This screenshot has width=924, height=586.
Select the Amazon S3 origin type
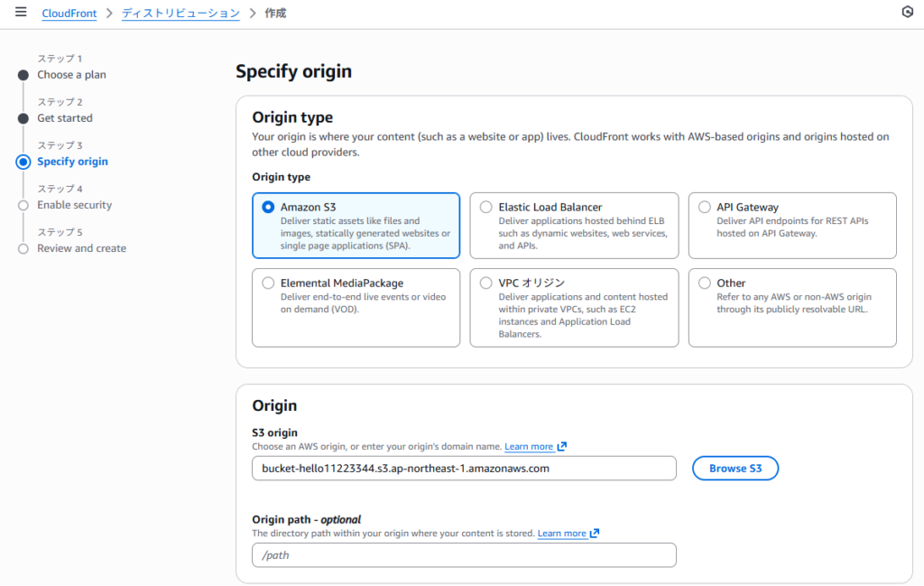268,207
